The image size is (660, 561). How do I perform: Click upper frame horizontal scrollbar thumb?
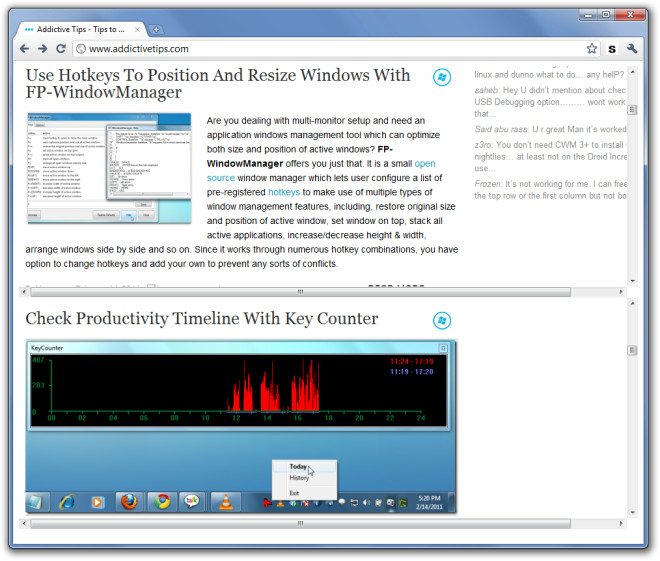301,292
